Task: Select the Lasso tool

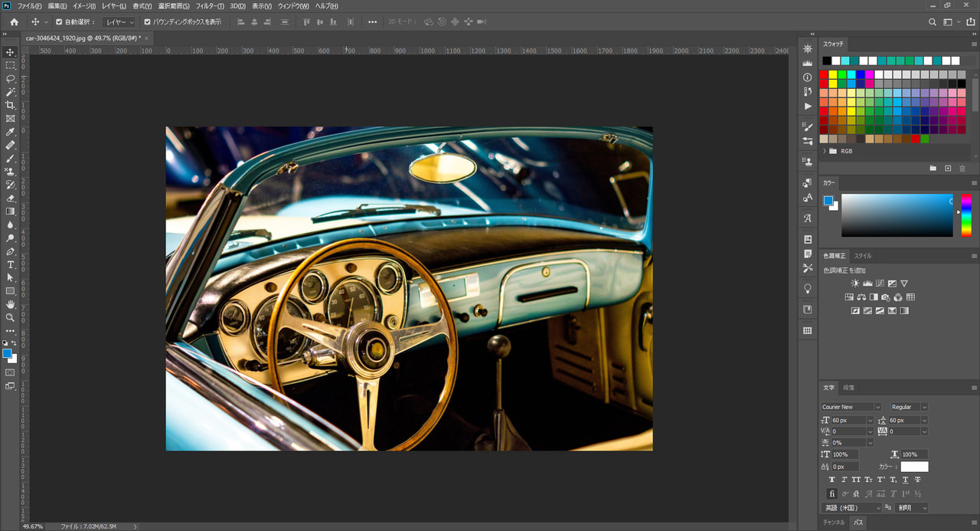Action: pos(10,78)
